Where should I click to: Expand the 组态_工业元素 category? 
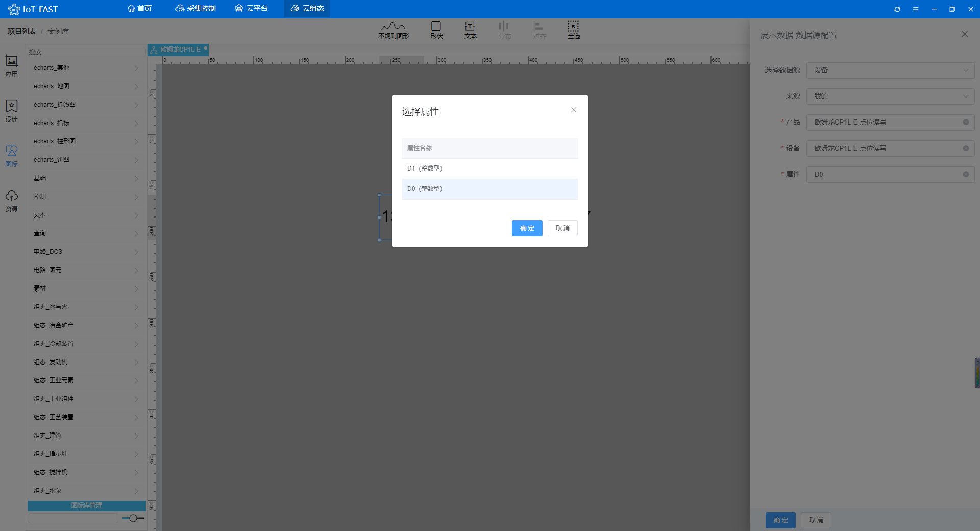[86, 380]
